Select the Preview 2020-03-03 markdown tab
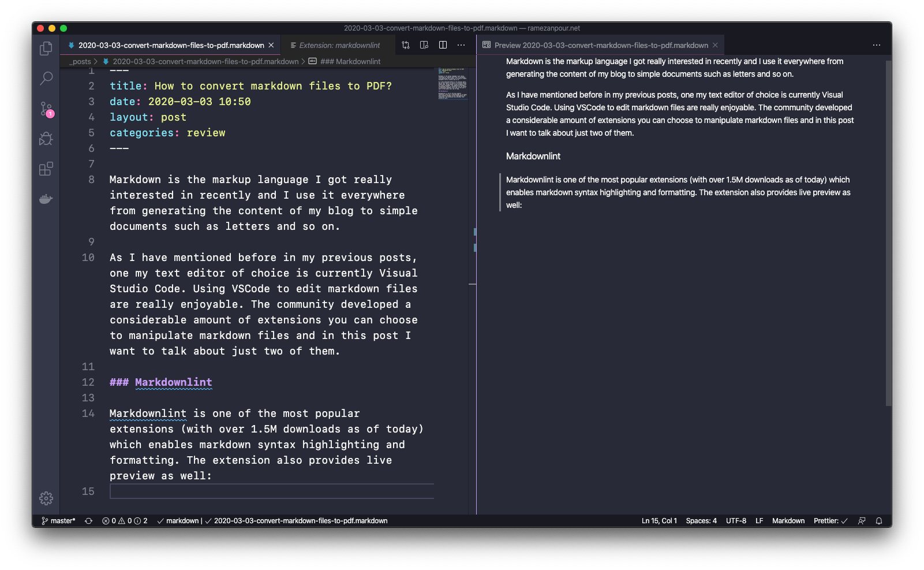 (601, 45)
